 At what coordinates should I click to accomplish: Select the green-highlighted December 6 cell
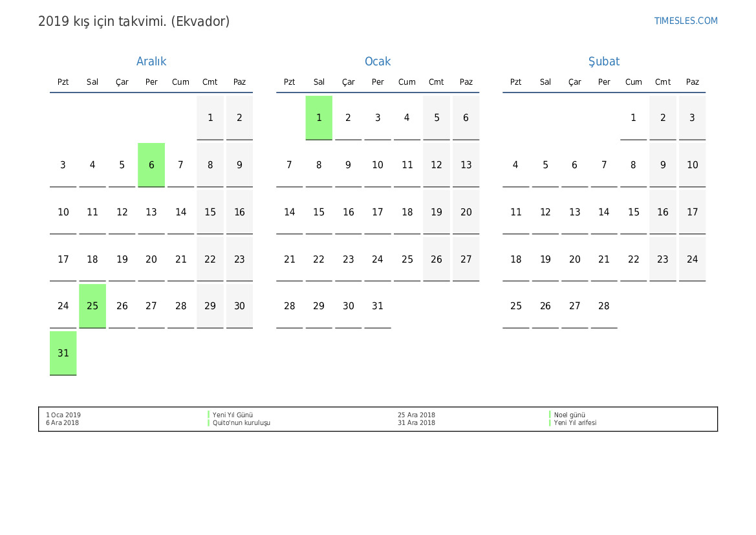151,165
